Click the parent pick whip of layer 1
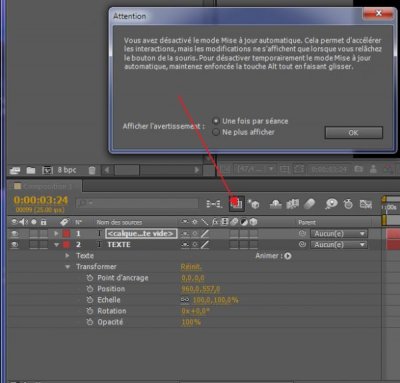This screenshot has width=400, height=383. tap(302, 234)
